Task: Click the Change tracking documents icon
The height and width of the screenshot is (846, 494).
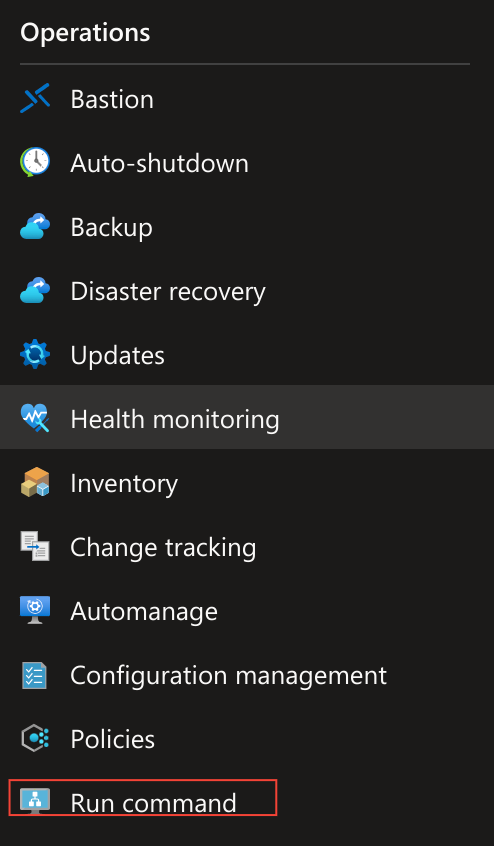Action: click(35, 546)
